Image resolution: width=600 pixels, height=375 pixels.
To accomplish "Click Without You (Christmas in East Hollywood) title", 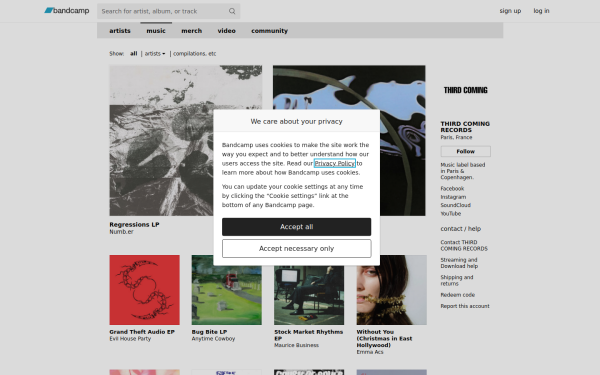I will pos(384,338).
